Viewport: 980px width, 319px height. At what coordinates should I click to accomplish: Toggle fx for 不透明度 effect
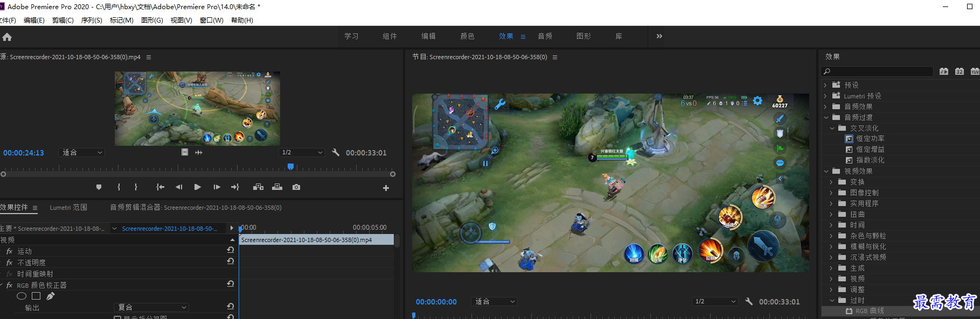coord(9,263)
